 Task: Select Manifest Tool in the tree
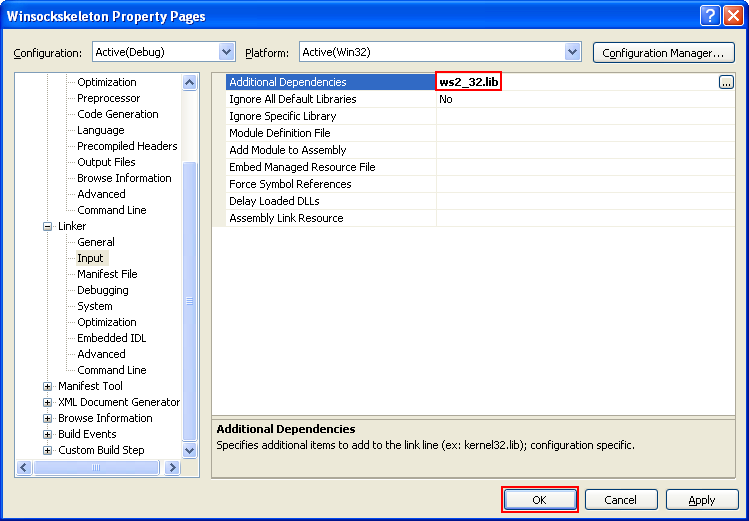(90, 386)
